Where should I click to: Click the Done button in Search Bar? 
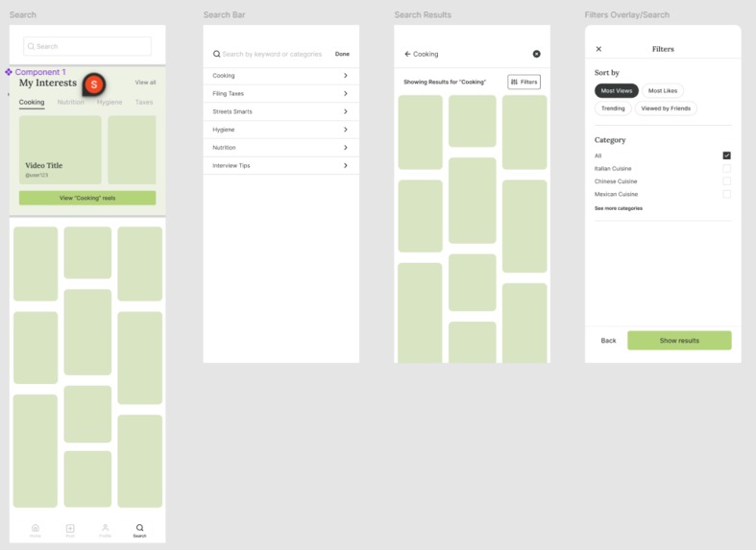pyautogui.click(x=342, y=54)
